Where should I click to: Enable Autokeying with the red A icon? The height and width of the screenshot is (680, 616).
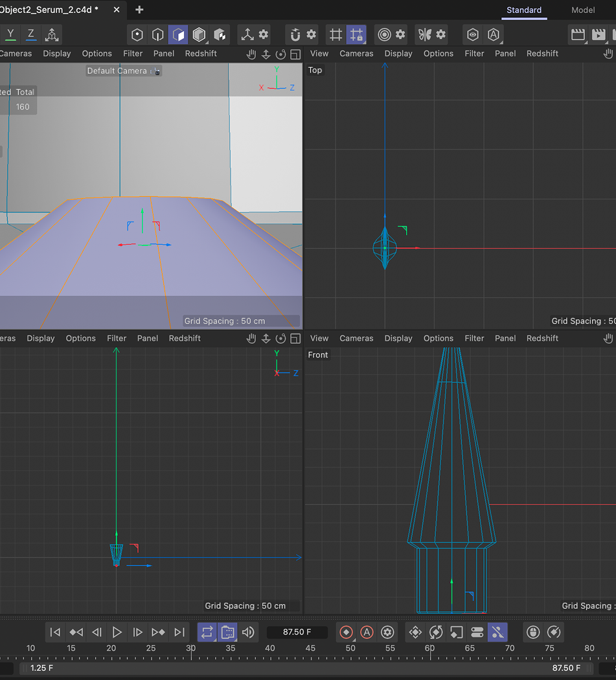(367, 632)
